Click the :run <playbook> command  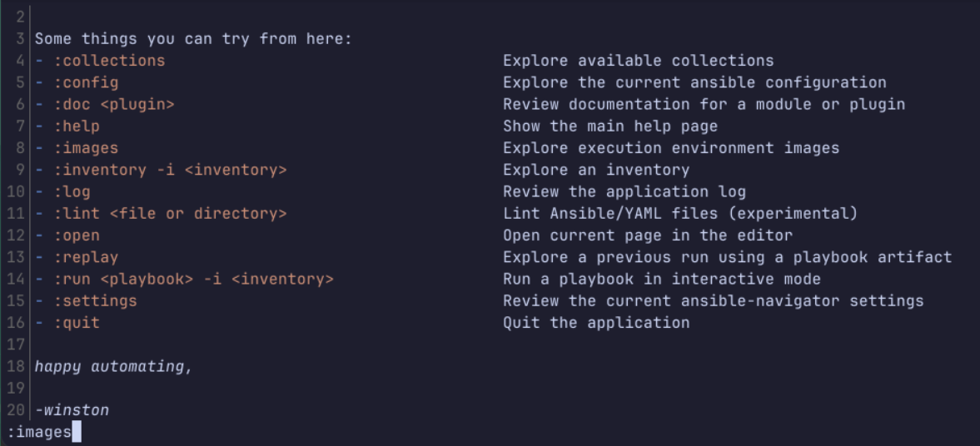pos(193,280)
